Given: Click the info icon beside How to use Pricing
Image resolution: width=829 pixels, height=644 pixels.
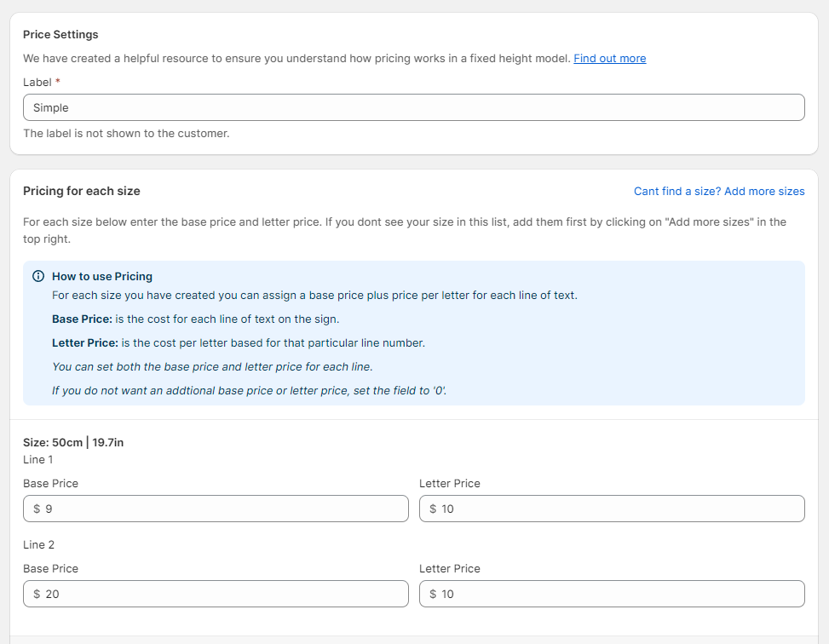Looking at the screenshot, I should tap(38, 276).
